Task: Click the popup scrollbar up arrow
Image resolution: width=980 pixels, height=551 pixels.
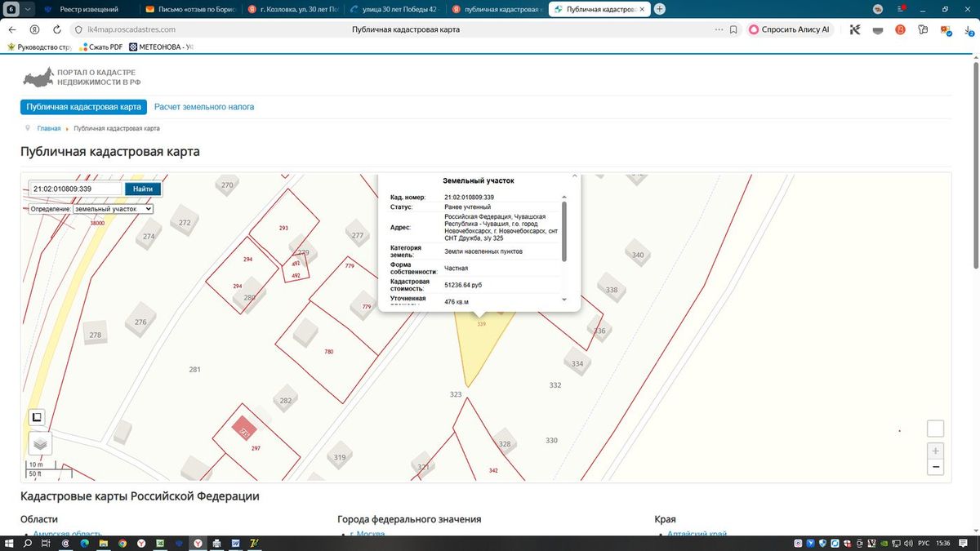Action: point(563,197)
